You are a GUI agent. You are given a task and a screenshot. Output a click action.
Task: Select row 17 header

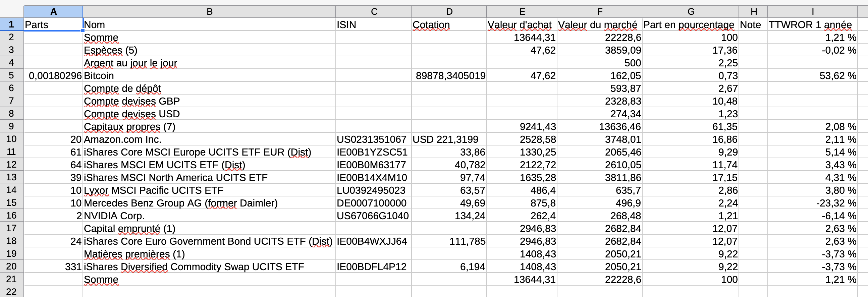[x=12, y=228]
